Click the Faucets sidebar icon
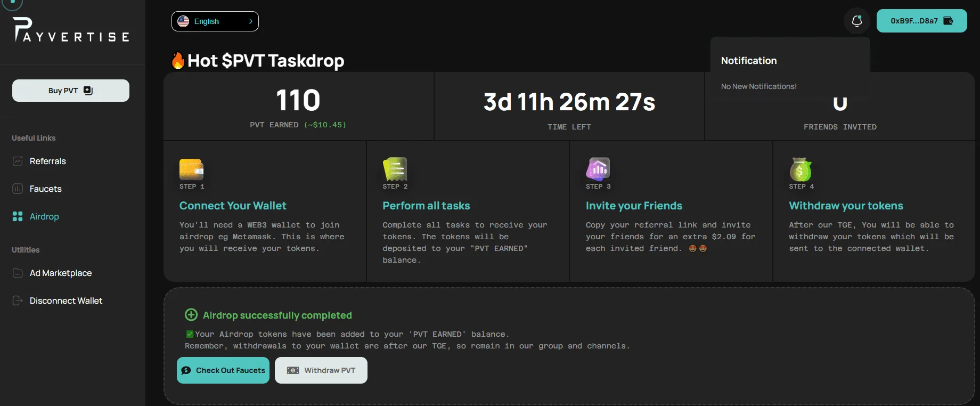This screenshot has width=980, height=406. click(x=18, y=189)
